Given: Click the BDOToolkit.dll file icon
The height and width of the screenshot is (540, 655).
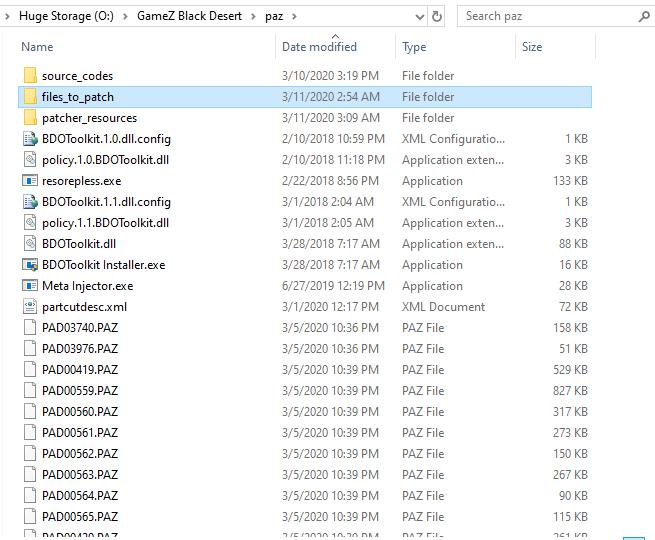Looking at the screenshot, I should 30,244.
